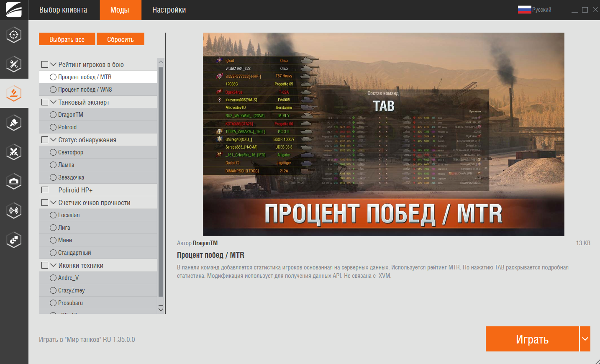Screen dimensions: 600x364
Task: Open the sound signal category in sidebar
Action: tap(14, 210)
